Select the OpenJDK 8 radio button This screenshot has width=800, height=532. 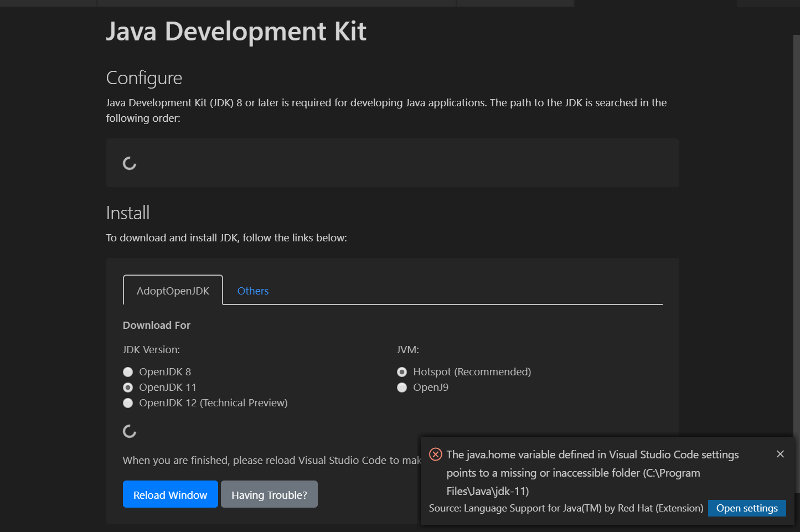[128, 371]
